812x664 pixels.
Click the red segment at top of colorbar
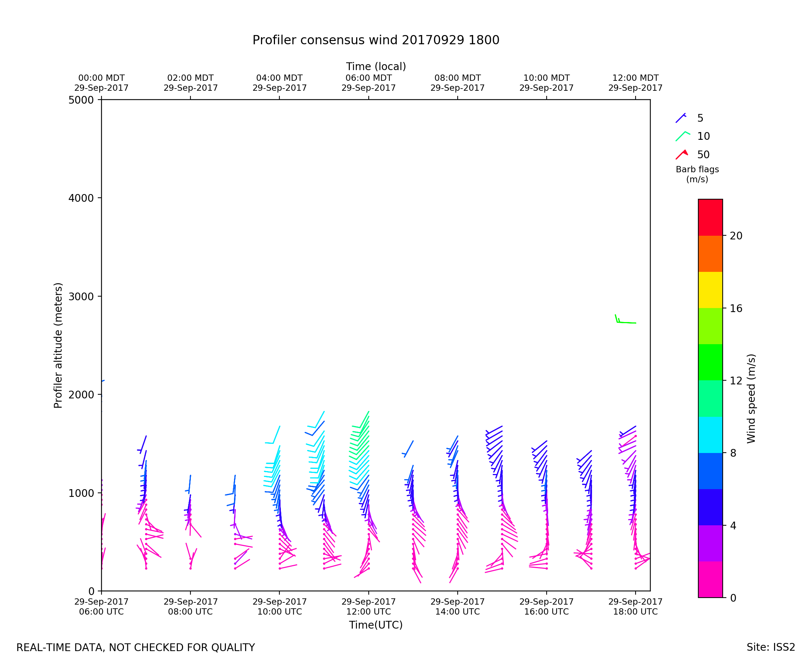710,217
